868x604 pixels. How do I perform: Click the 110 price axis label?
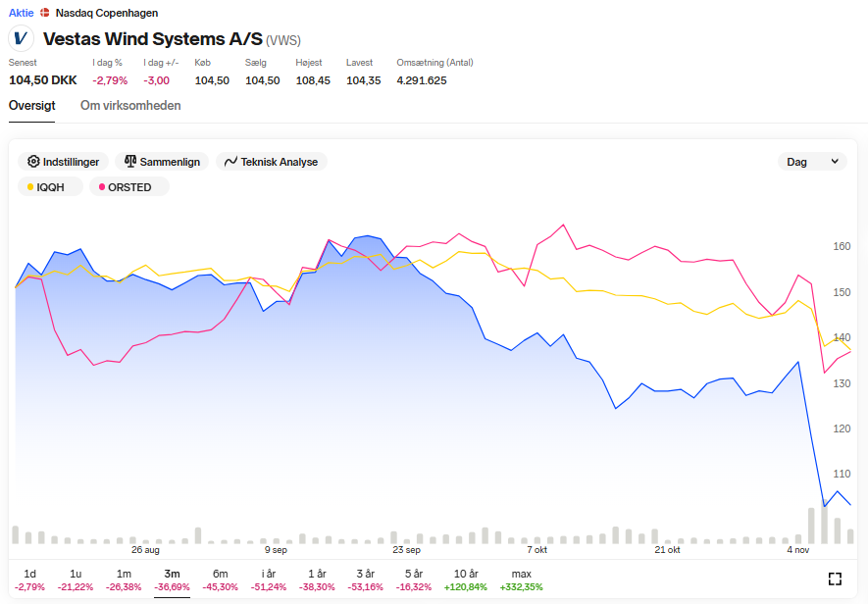pyautogui.click(x=842, y=474)
